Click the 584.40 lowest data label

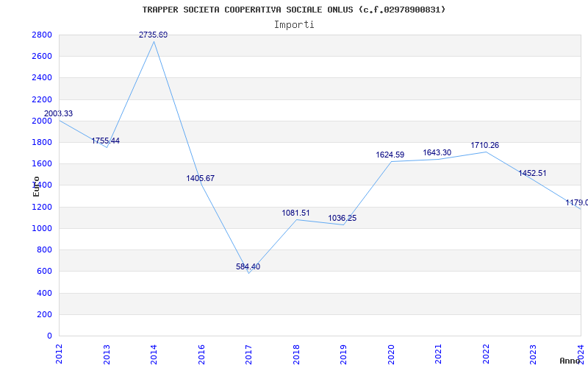click(x=248, y=266)
